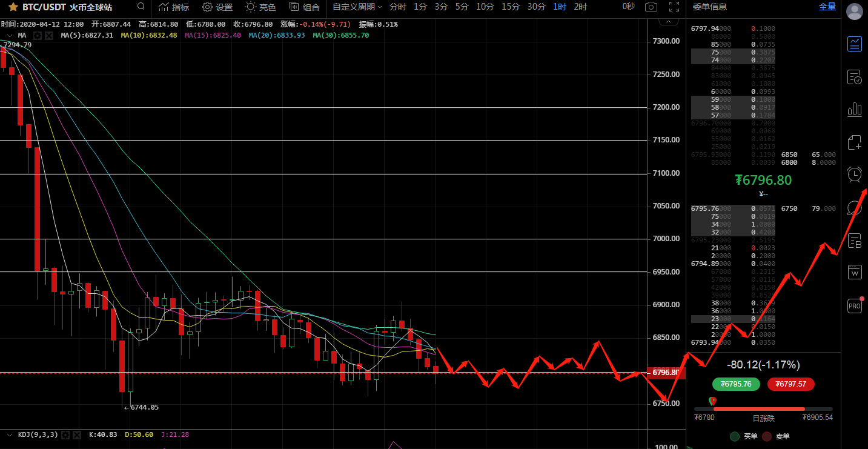Click the 6750 aggregated order row showing 79.000
This screenshot has height=449, width=868.
tap(808, 208)
